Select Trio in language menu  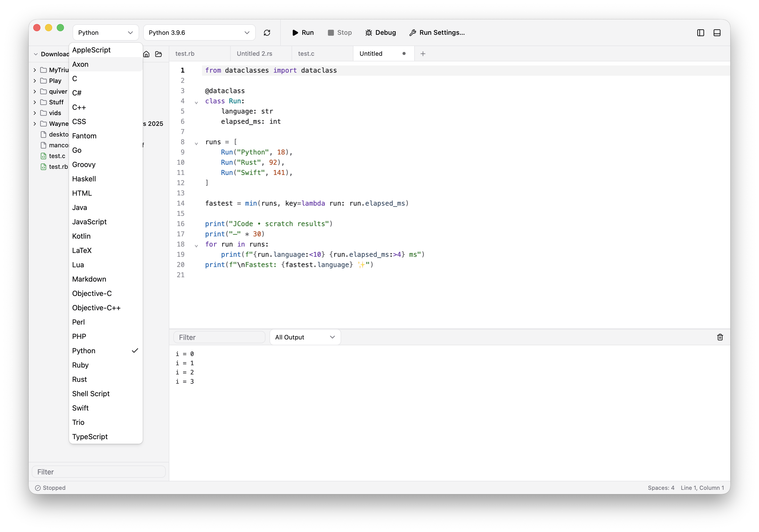click(x=106, y=422)
